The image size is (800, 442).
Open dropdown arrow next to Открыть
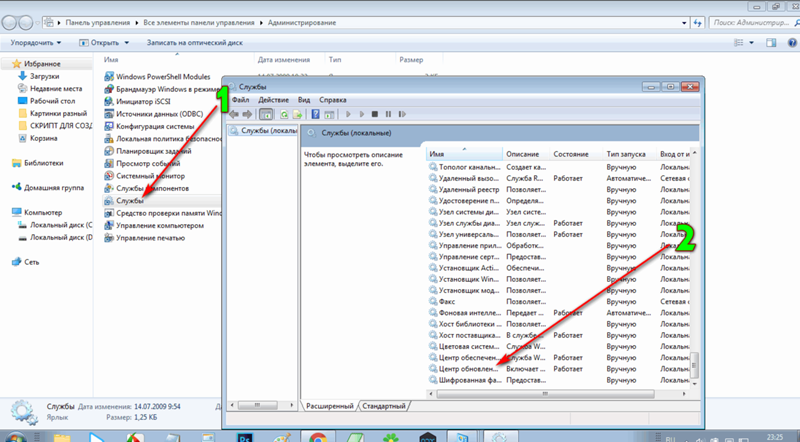(127, 43)
